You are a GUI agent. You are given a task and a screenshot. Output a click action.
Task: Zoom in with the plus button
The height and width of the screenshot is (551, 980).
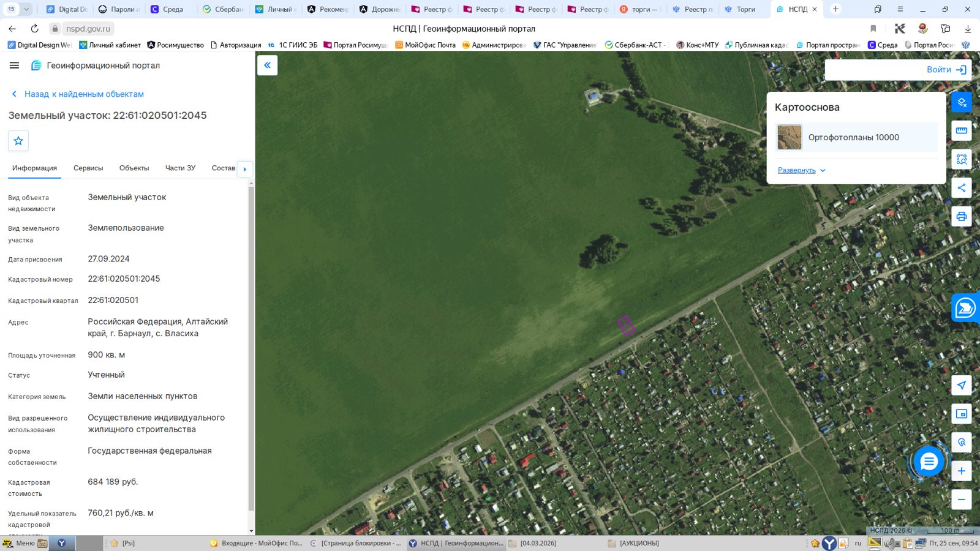pyautogui.click(x=962, y=471)
